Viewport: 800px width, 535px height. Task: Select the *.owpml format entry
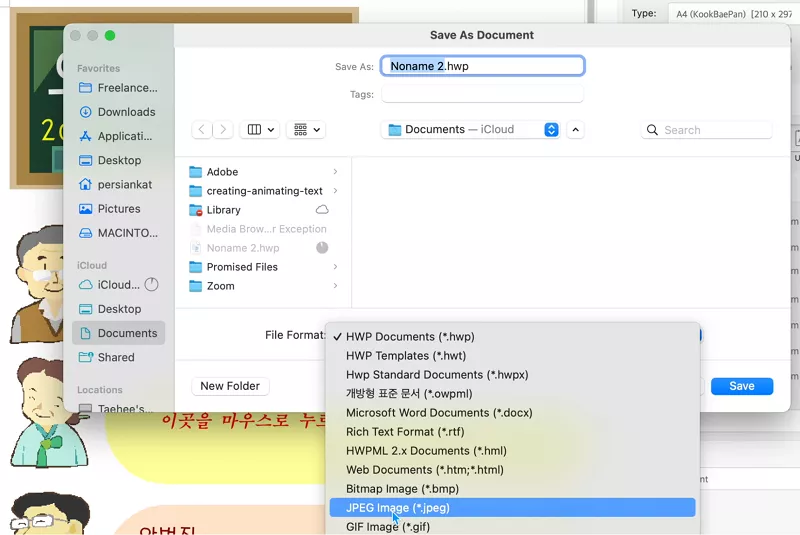tap(512, 394)
